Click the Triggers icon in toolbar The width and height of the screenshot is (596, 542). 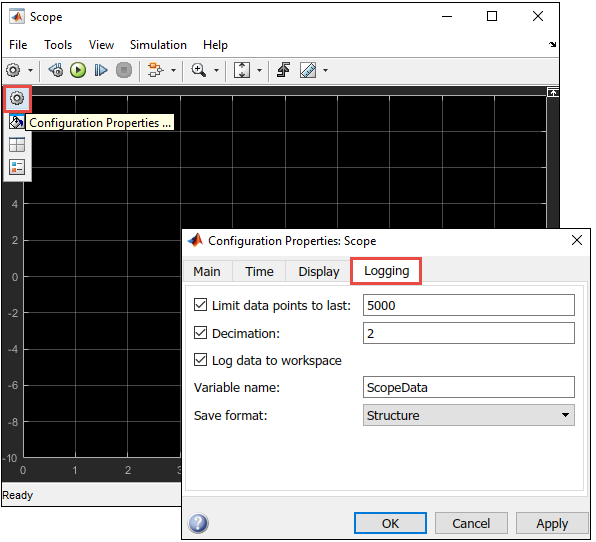[283, 70]
